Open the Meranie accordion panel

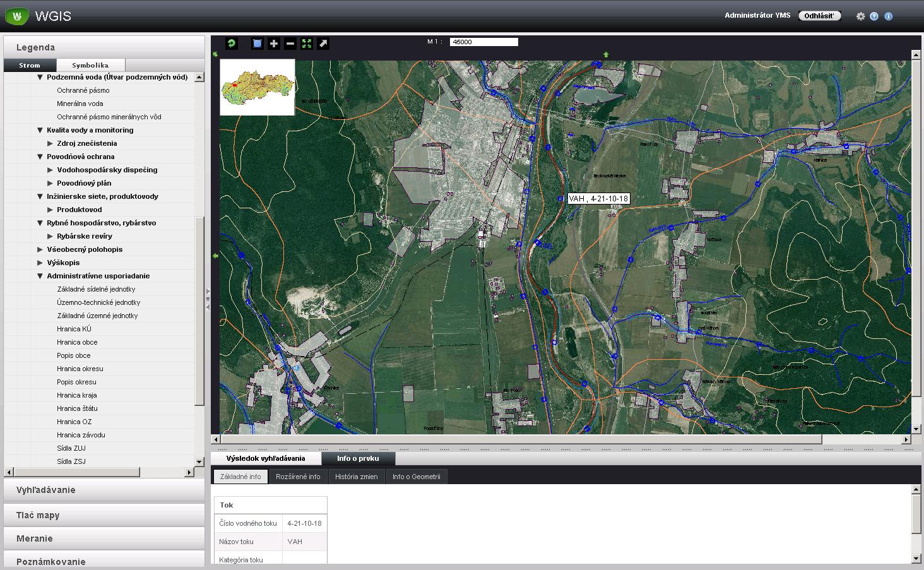click(x=104, y=538)
